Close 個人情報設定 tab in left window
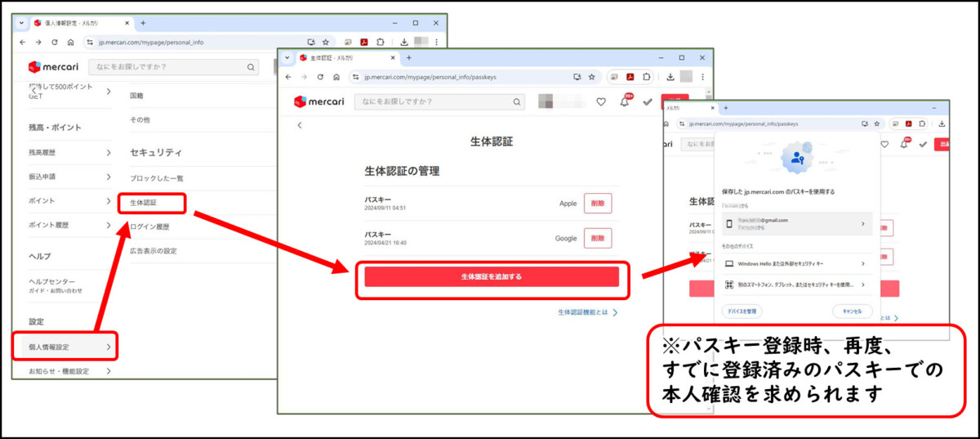The width and height of the screenshot is (980, 439). (x=127, y=23)
